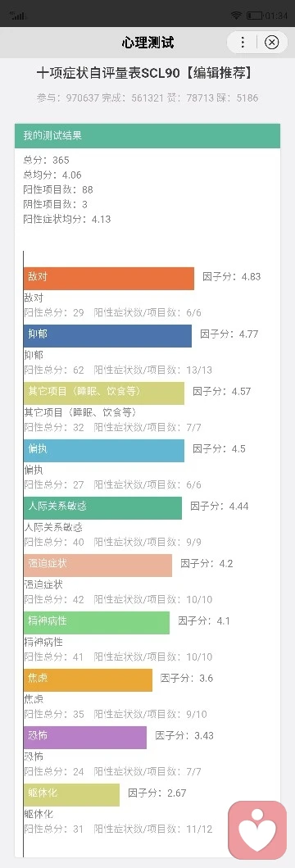
Task: Tap the 我的测试结果 header banner
Action: [147, 135]
